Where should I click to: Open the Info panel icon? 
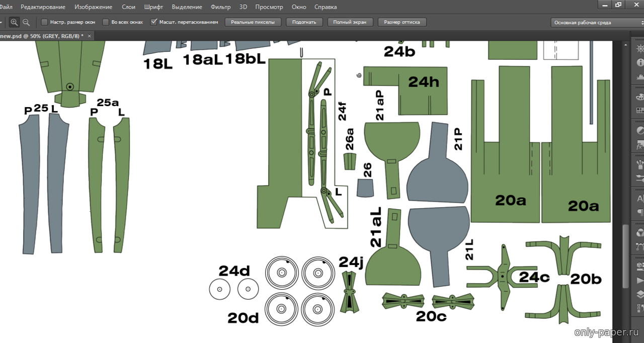[640, 62]
